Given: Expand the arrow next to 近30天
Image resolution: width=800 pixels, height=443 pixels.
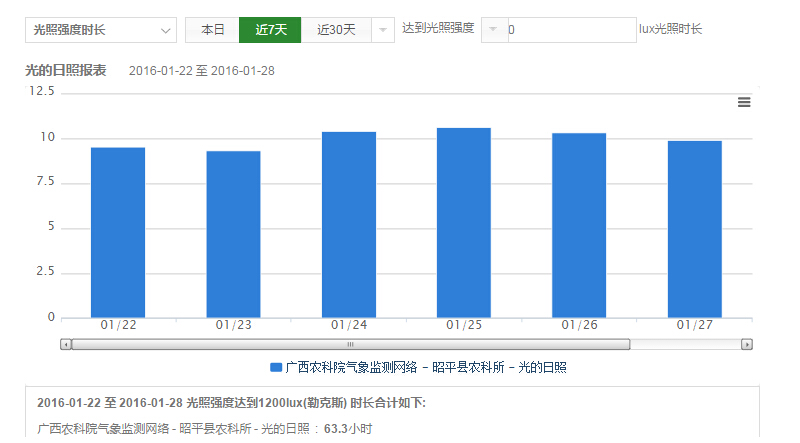Looking at the screenshot, I should click(x=383, y=30).
